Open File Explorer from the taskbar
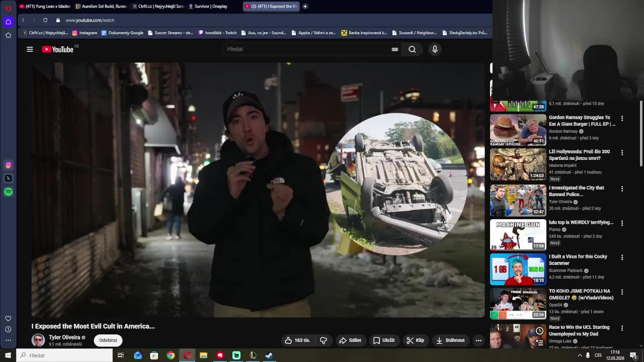Screen dimensions: 644x362 [203, 355]
